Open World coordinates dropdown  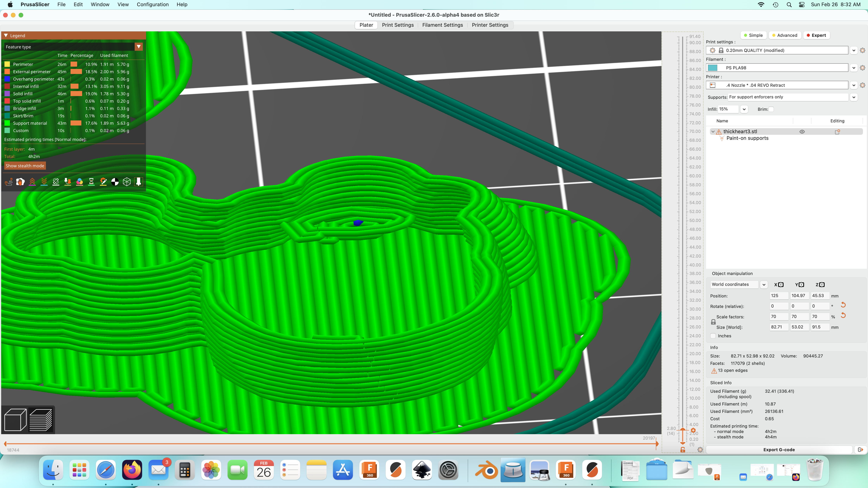pos(764,285)
